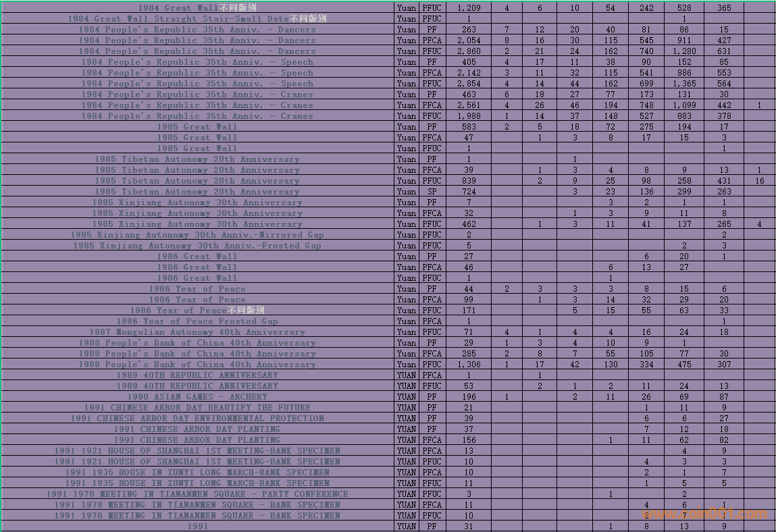The image size is (776, 532).
Task: Select the Tiananmen Square - Party Conference cell
Action: 197,494
